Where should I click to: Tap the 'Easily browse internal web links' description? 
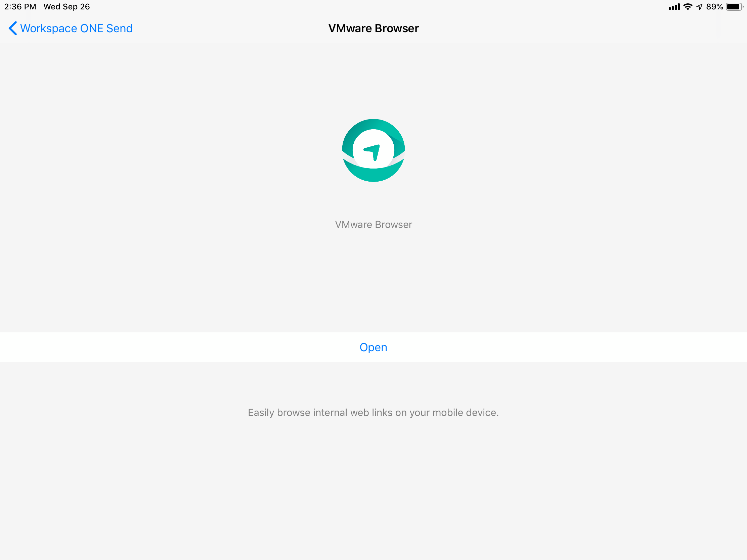click(373, 413)
